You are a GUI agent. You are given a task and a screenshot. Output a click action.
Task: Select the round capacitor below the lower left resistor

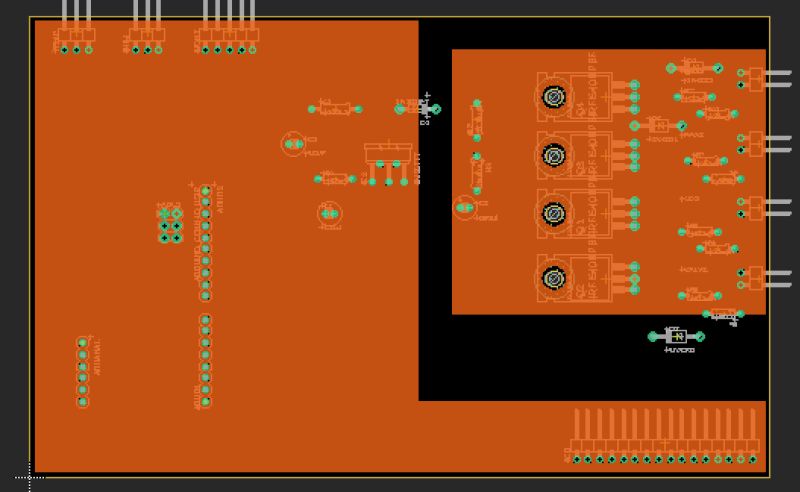click(x=330, y=213)
